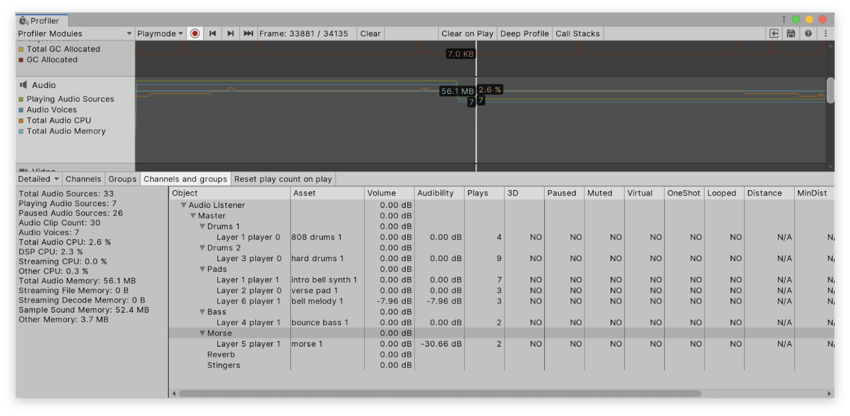Open profiler help documentation icon
The height and width of the screenshot is (416, 850).
click(808, 34)
